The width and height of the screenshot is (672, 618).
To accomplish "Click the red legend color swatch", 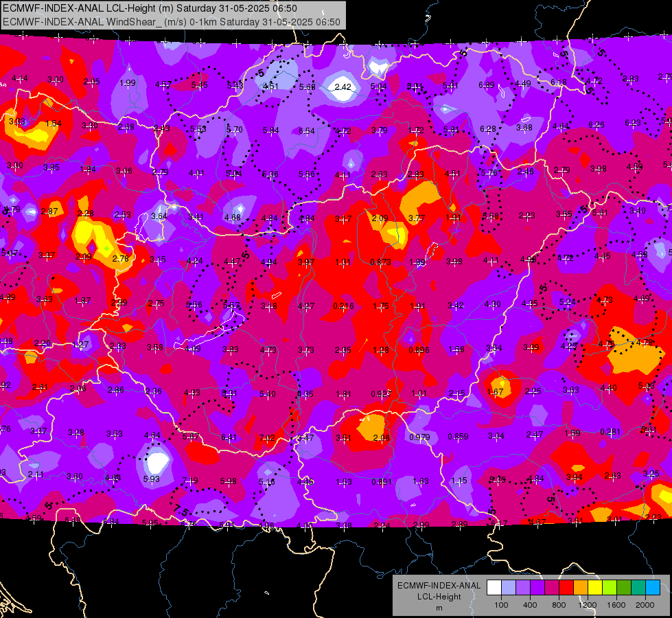I will (x=566, y=588).
